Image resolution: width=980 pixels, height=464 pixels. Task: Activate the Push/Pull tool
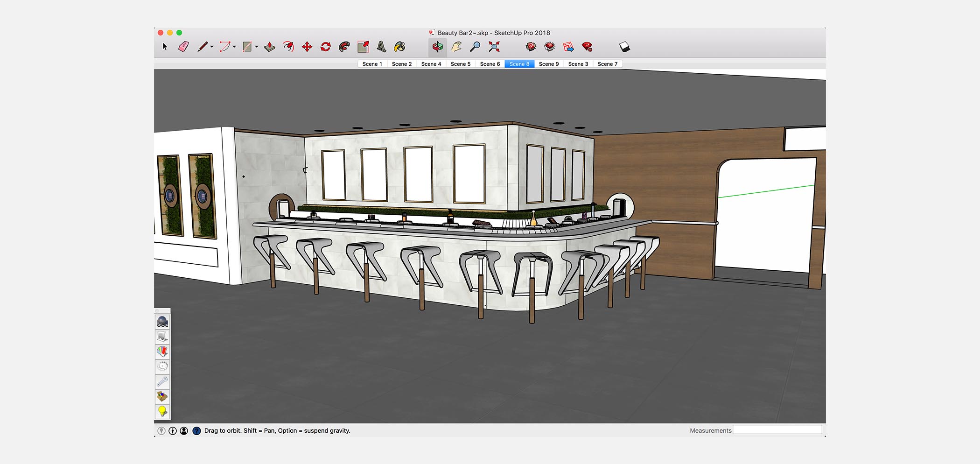coord(270,47)
